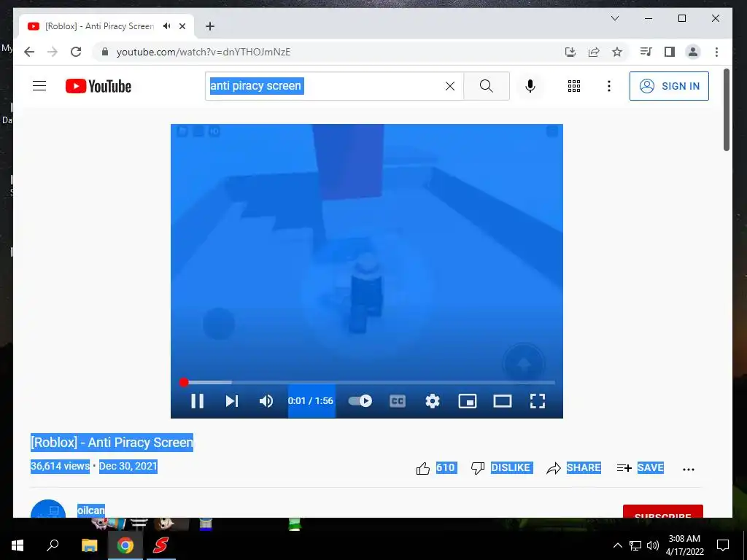747x560 pixels.
Task: Click the search magnifier button
Action: pyautogui.click(x=487, y=86)
